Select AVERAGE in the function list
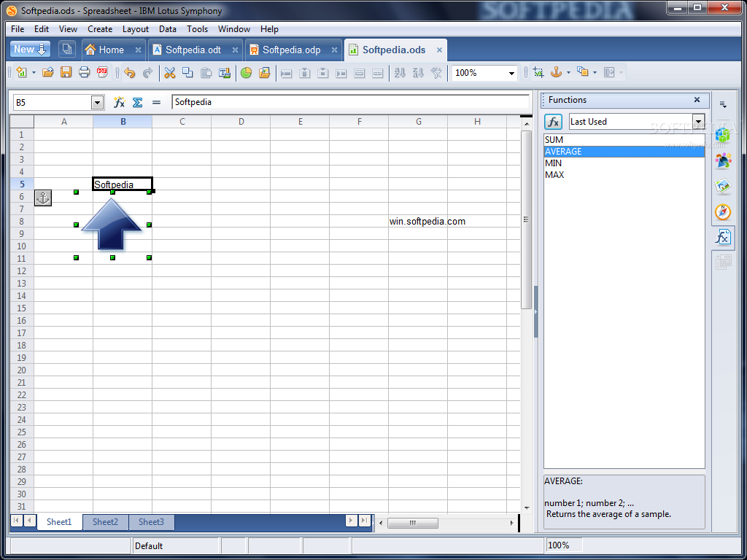 tap(624, 152)
